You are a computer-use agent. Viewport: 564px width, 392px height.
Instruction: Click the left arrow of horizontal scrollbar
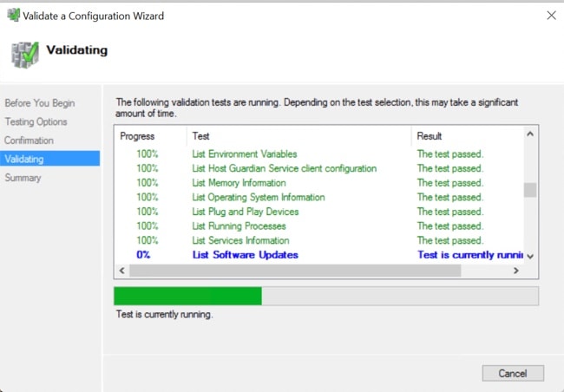point(122,271)
